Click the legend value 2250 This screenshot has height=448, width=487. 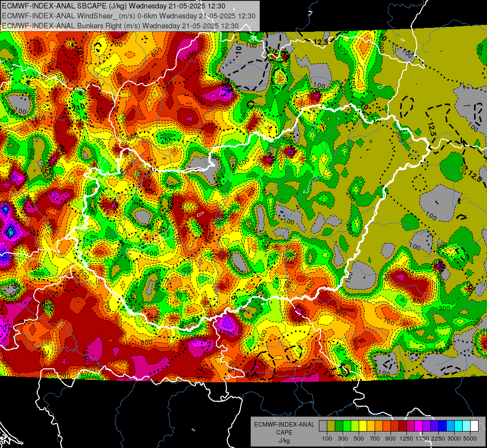click(x=438, y=439)
